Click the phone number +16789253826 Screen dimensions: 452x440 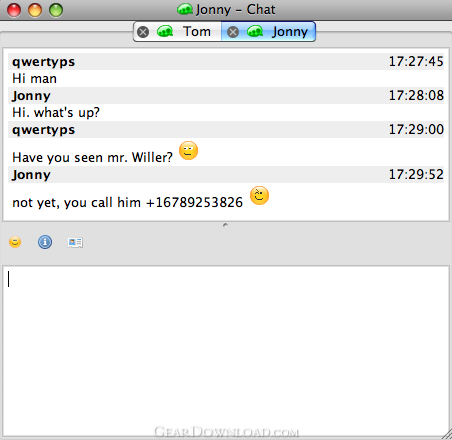(x=194, y=202)
